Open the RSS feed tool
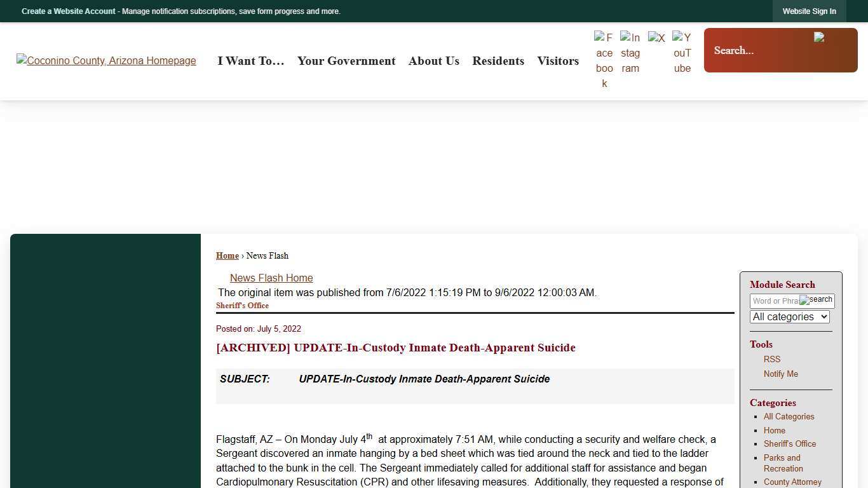868x488 pixels. click(x=772, y=359)
